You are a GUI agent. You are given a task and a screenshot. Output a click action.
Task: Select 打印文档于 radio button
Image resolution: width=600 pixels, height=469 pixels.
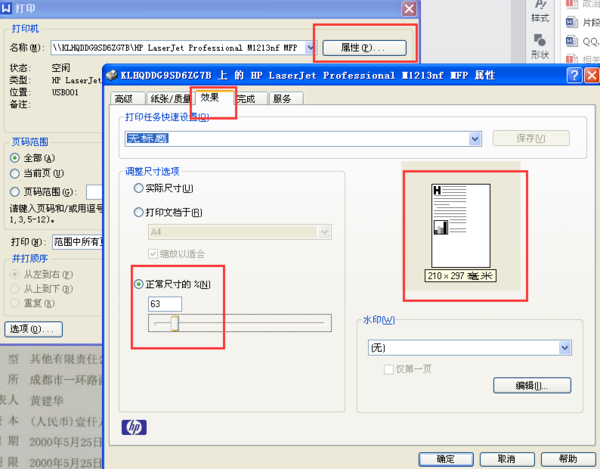(139, 212)
